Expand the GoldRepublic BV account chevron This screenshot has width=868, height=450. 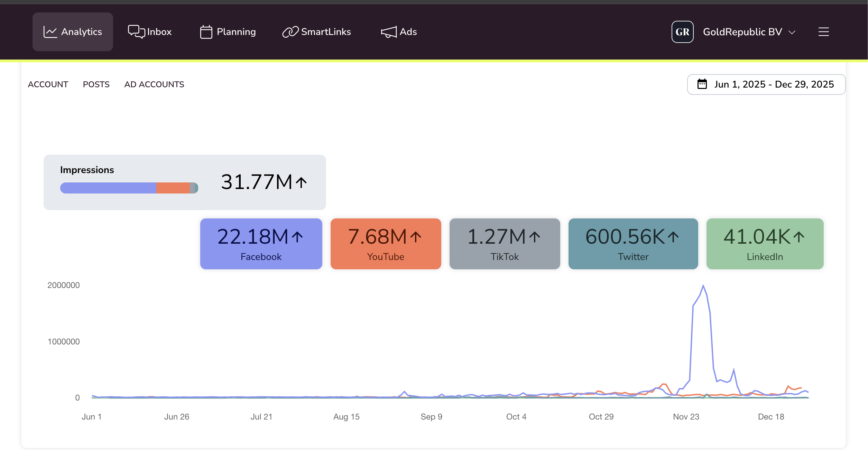point(792,32)
